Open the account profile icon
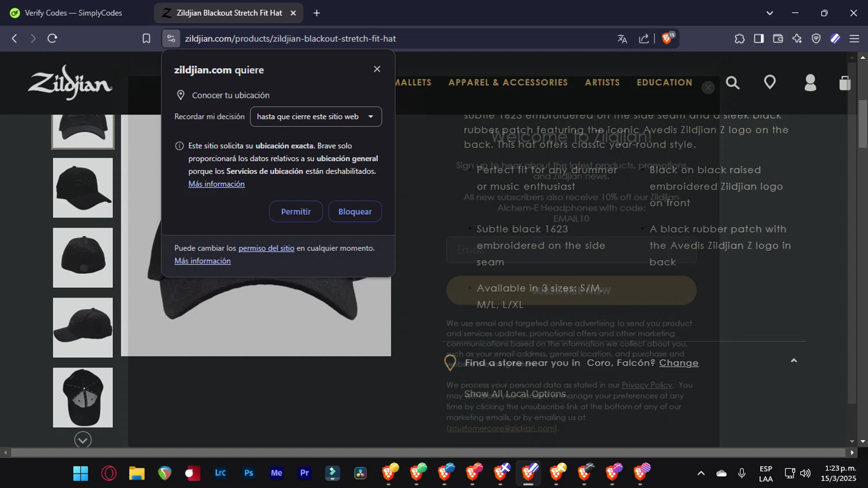 coord(810,83)
